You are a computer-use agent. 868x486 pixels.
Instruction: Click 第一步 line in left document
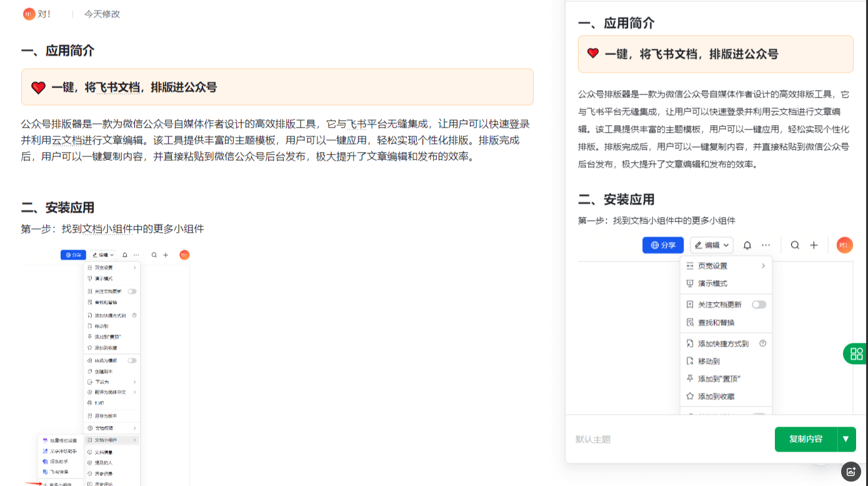click(112, 229)
